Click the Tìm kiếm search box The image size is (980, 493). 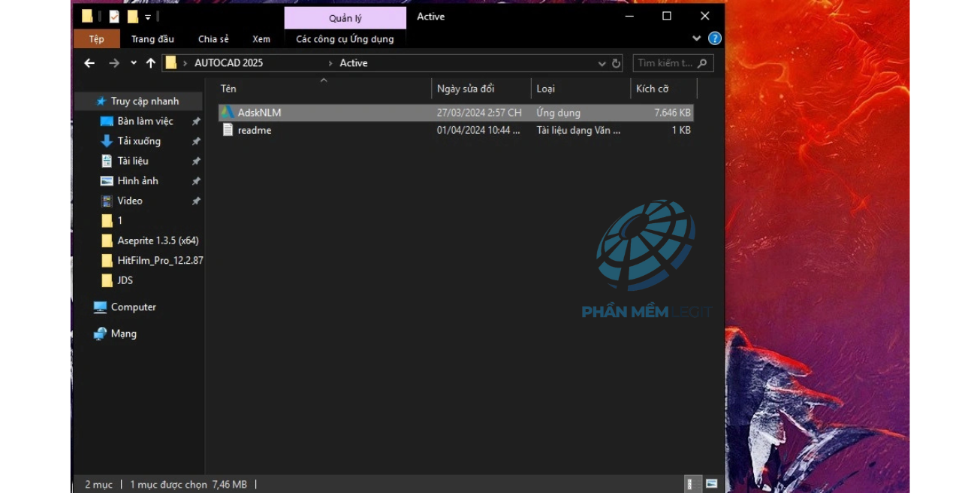pyautogui.click(x=665, y=63)
